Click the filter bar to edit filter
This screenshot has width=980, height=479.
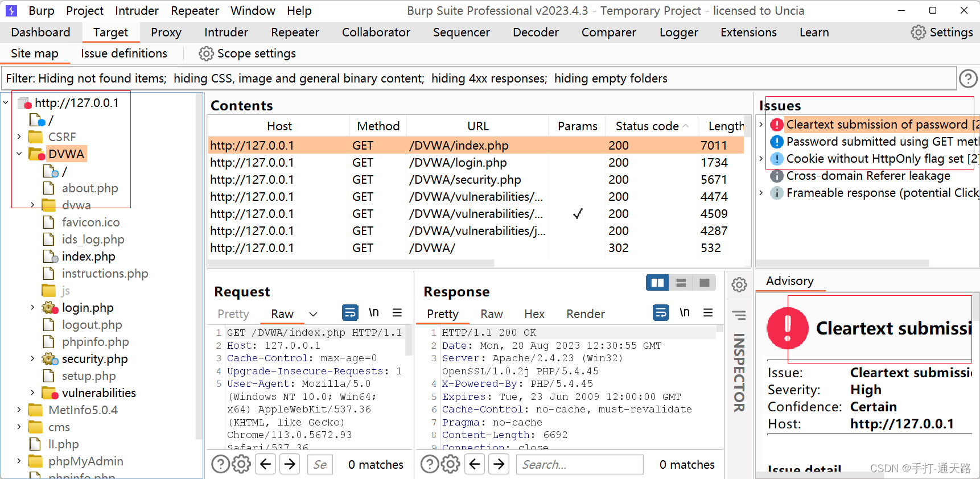point(478,79)
